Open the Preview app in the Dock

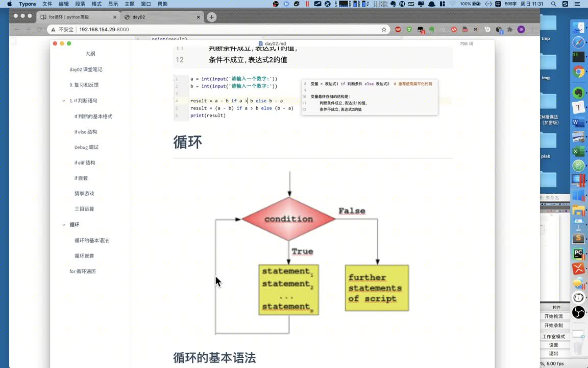[x=579, y=137]
